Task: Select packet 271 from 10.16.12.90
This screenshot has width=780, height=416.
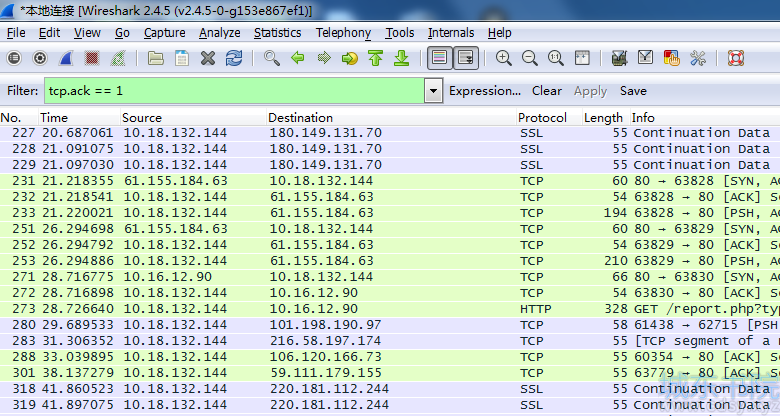Action: click(390, 277)
